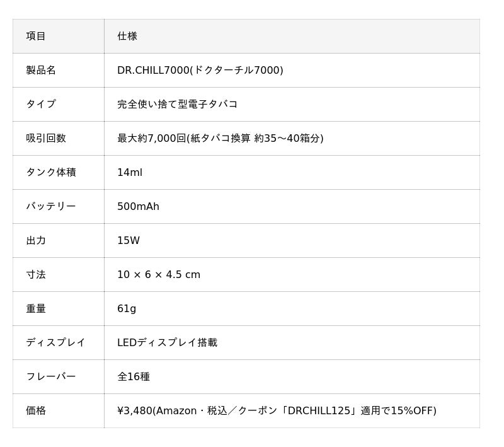Select the ディスプレイ row label
The width and height of the screenshot is (504, 447).
coord(55,342)
